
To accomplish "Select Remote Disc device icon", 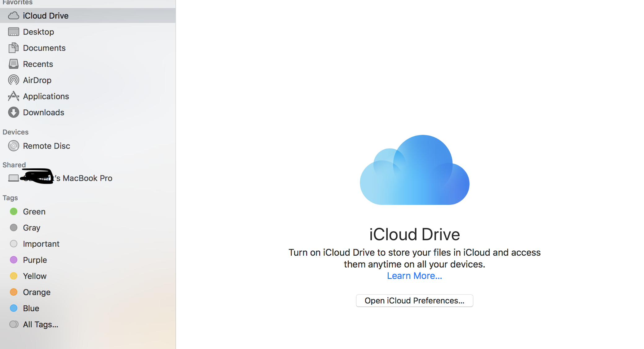I will 13,146.
